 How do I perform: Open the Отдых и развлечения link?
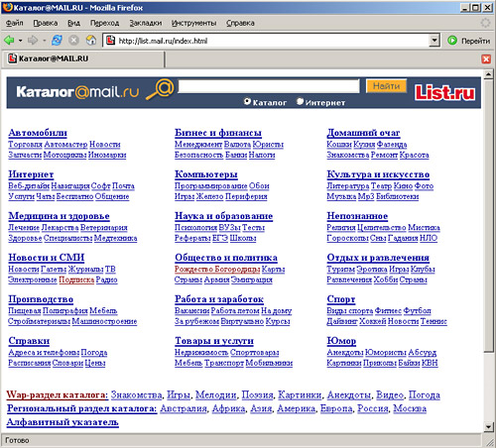tap(378, 258)
